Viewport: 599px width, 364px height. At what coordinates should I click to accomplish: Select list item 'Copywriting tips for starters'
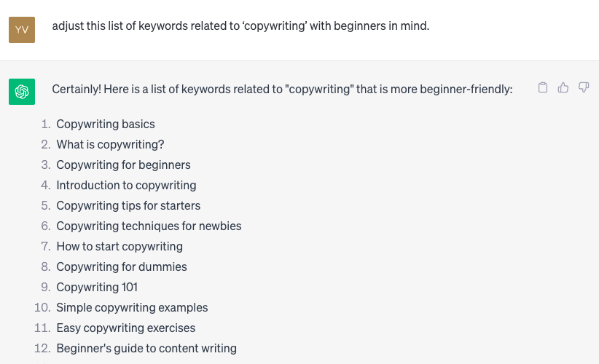click(x=128, y=205)
